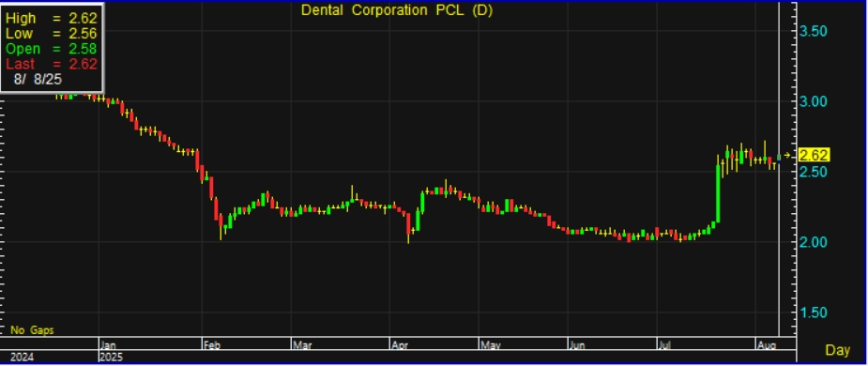This screenshot has width=868, height=366.
Task: Click the Open = 2.58 value
Action: pos(83,49)
